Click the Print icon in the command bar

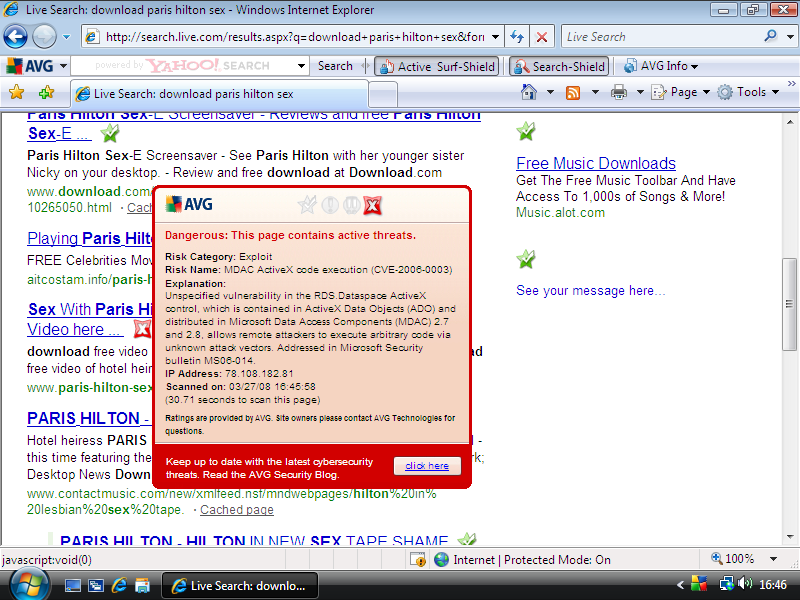[618, 92]
